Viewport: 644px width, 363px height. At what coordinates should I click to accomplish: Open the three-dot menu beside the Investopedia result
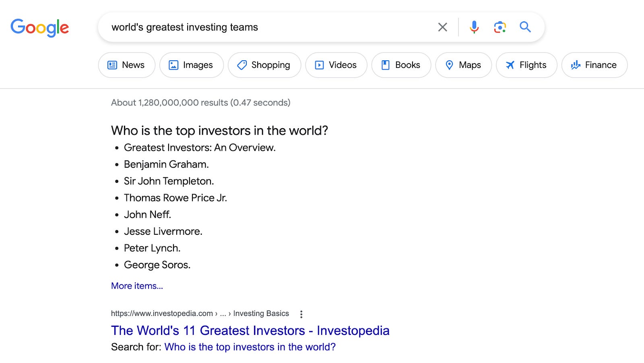pos(301,314)
